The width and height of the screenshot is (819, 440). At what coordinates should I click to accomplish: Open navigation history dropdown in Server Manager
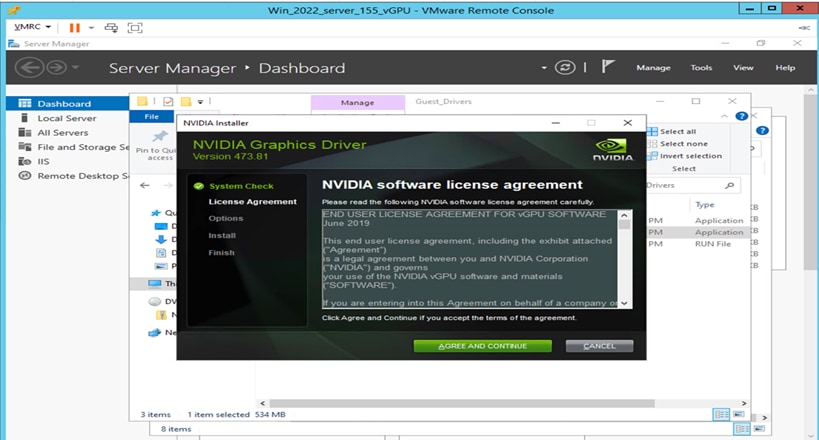[75, 67]
